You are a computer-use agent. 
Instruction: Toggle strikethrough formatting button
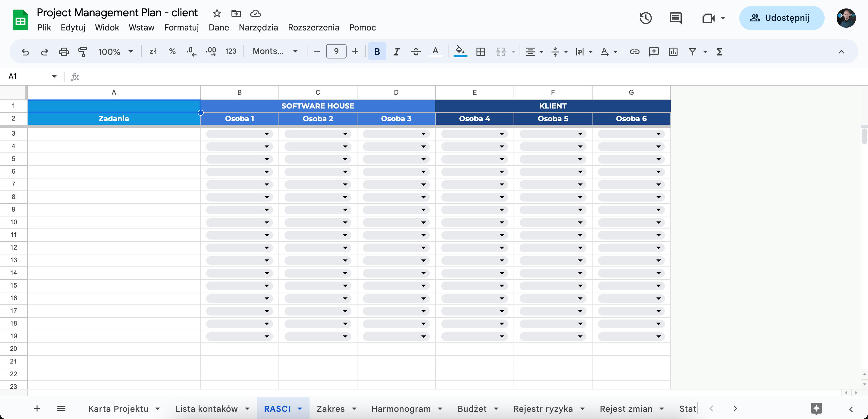(x=416, y=52)
